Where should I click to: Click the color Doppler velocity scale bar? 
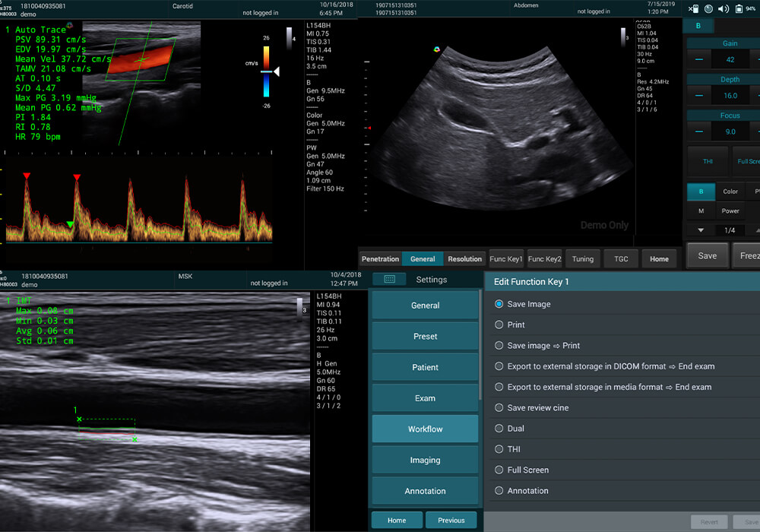pyautogui.click(x=266, y=72)
